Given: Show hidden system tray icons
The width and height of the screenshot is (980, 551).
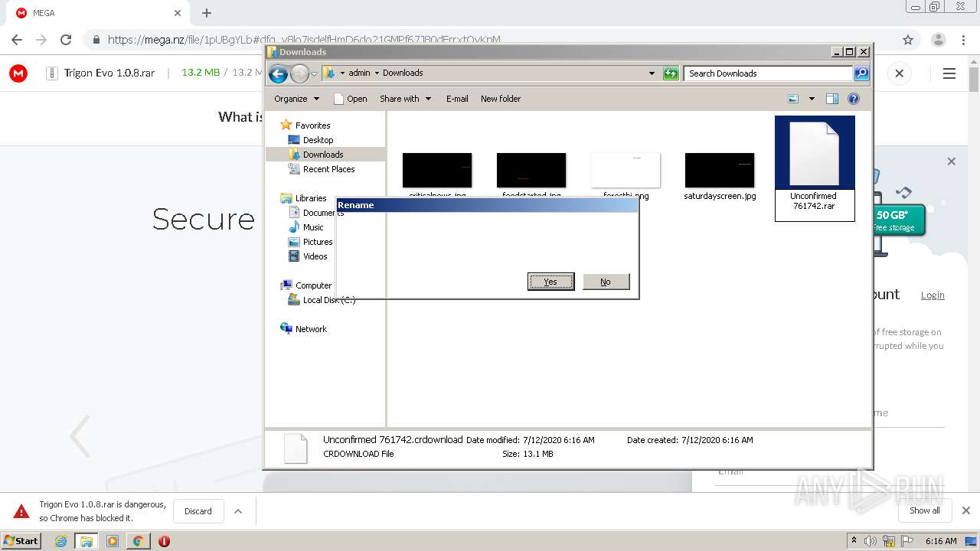Looking at the screenshot, I should click(854, 541).
